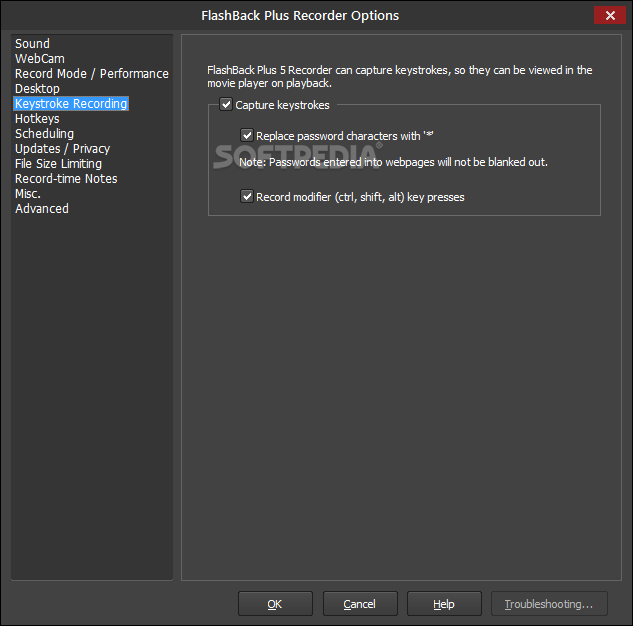This screenshot has height=626, width=633.
Task: Click the Troubleshooting... button
Action: [549, 604]
